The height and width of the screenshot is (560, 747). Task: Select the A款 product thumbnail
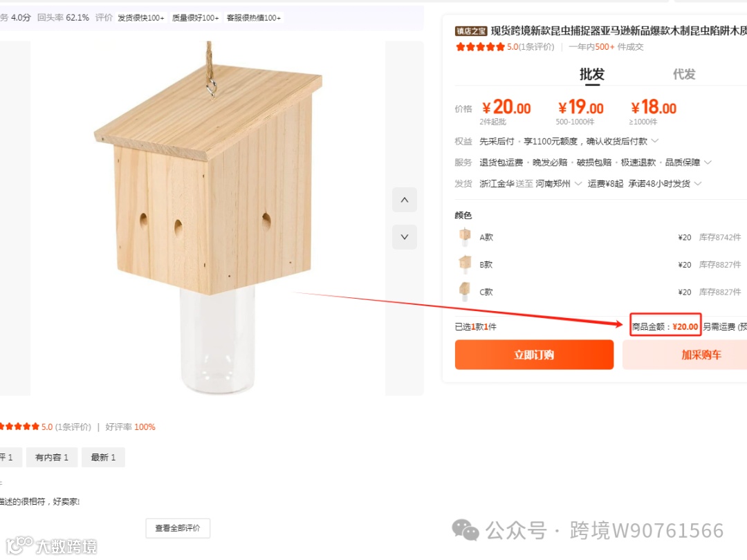[465, 236]
